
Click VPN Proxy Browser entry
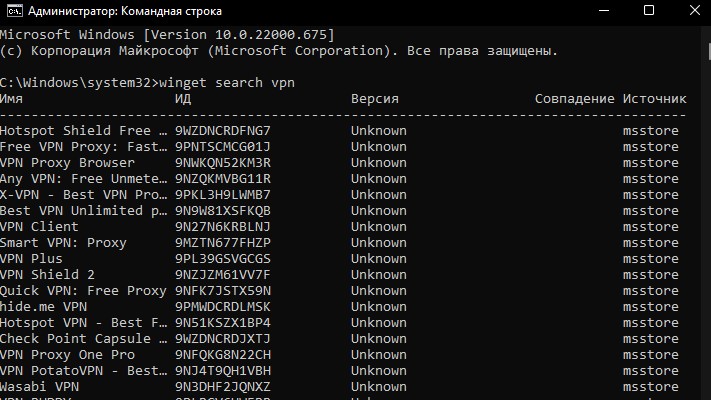67,163
